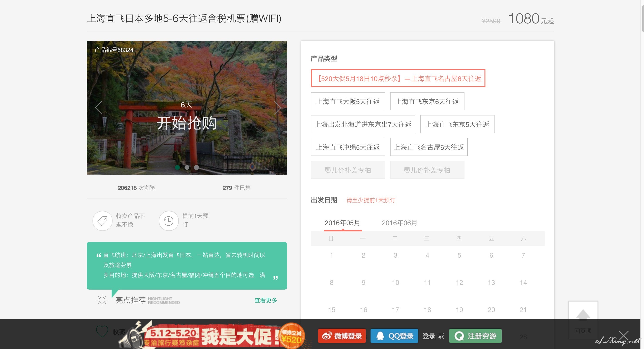The image size is (644, 349).
Task: Click 279 件已售 sold count
Action: coord(236,188)
